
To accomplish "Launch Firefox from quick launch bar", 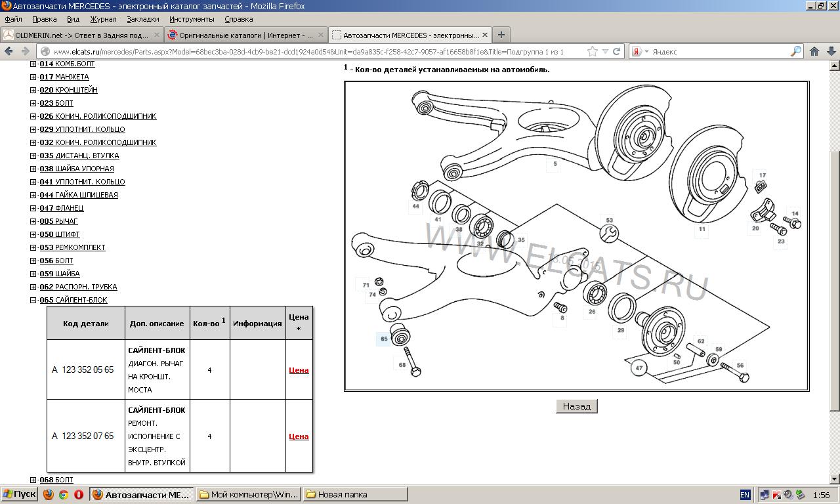I will coord(49,495).
